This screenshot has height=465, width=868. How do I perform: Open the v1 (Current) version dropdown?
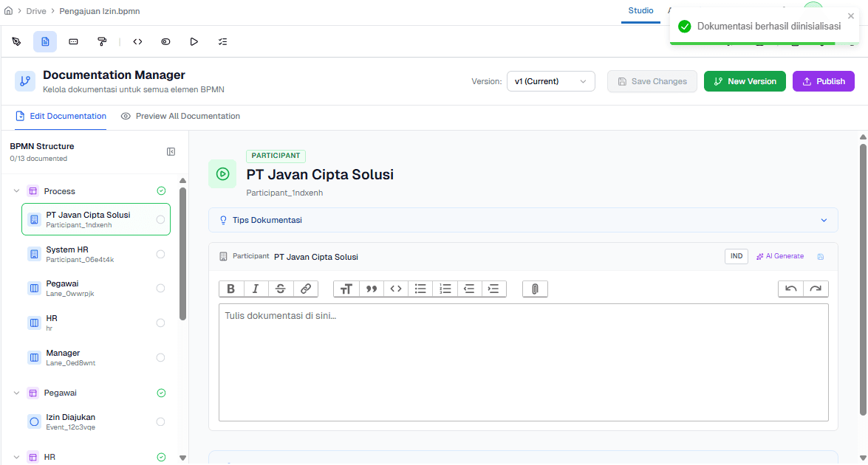[x=550, y=81]
